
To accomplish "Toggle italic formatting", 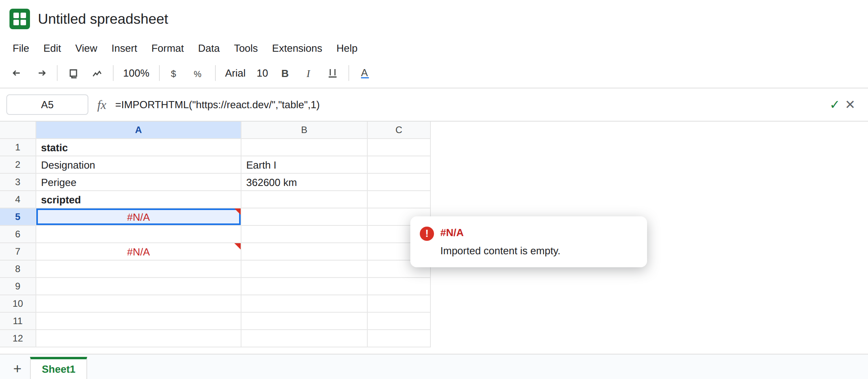I will [308, 73].
